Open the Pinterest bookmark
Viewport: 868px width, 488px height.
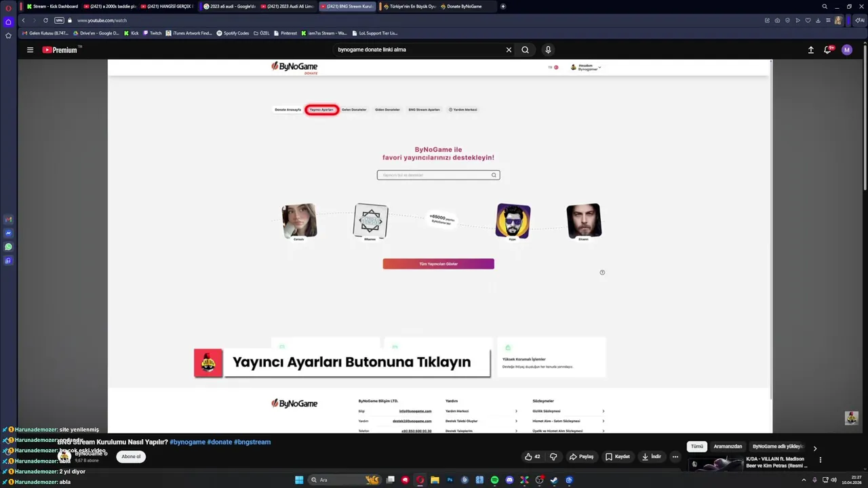click(285, 33)
